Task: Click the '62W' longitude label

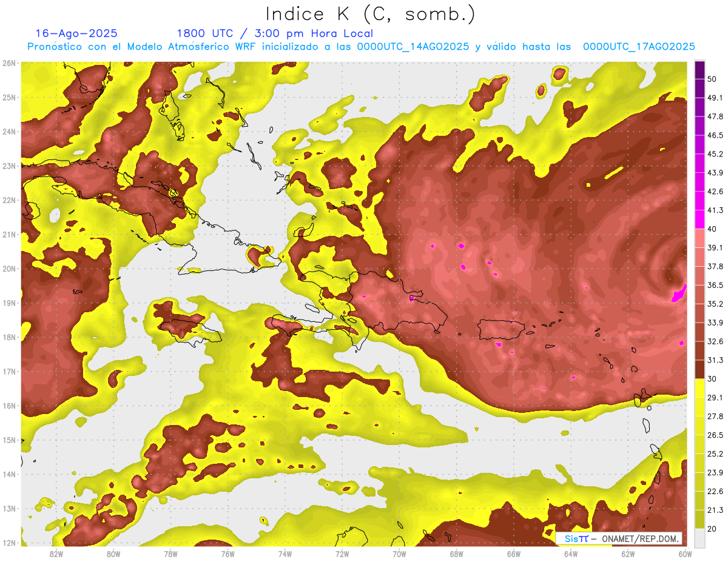Action: [x=628, y=554]
